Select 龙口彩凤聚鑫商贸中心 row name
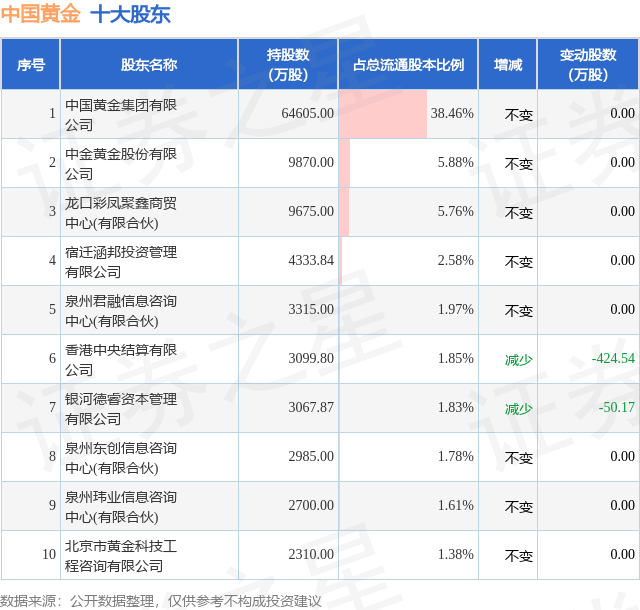The height and width of the screenshot is (610, 640). tap(121, 213)
